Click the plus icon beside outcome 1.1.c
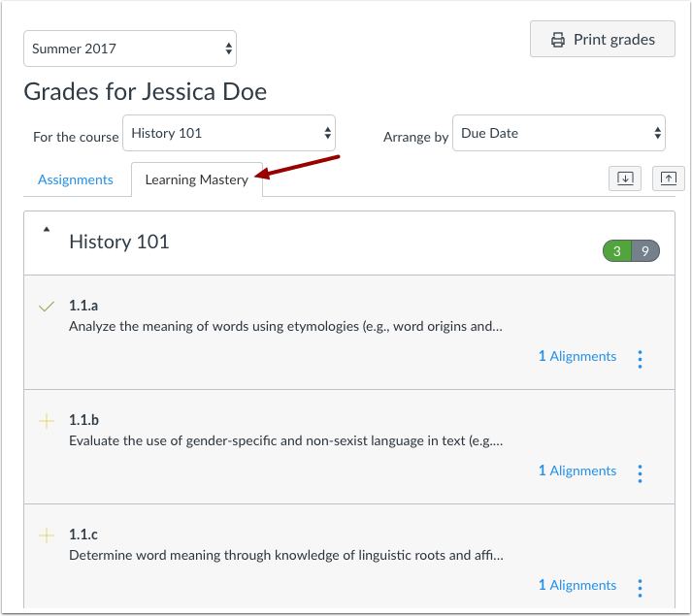This screenshot has width=692, height=616. [46, 535]
